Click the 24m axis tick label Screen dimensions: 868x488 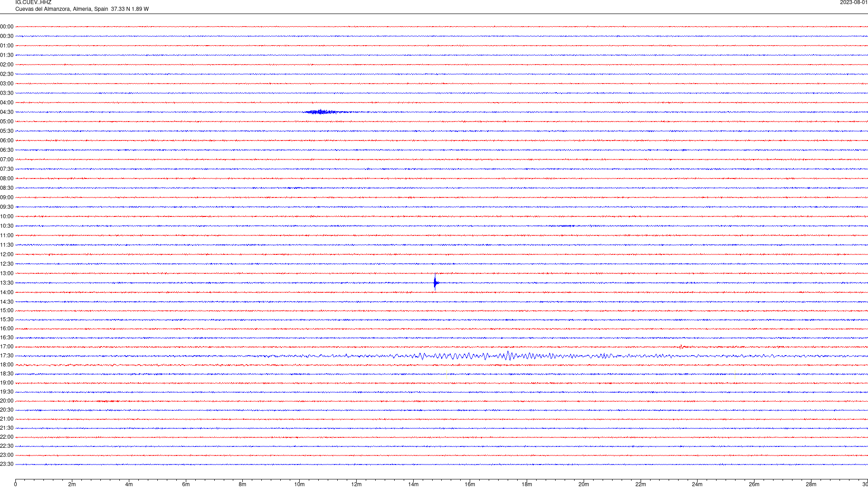coord(697,484)
